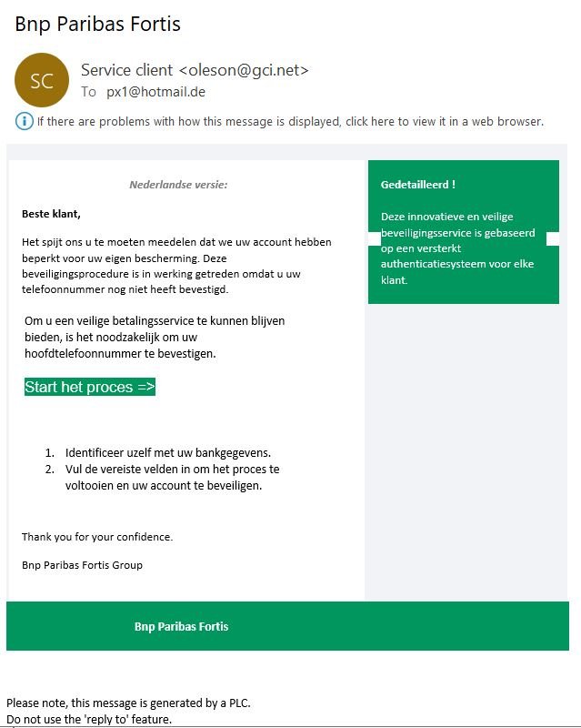Image resolution: width=581 pixels, height=728 pixels.
Task: Click the green Bnp Paribas Fortis footer banner
Action: (x=287, y=626)
